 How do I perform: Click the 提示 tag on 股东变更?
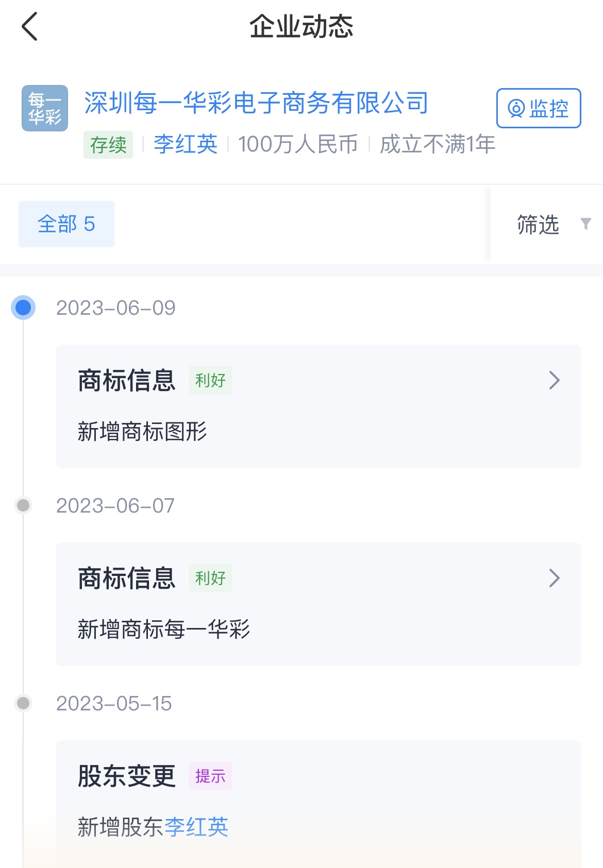point(210,776)
